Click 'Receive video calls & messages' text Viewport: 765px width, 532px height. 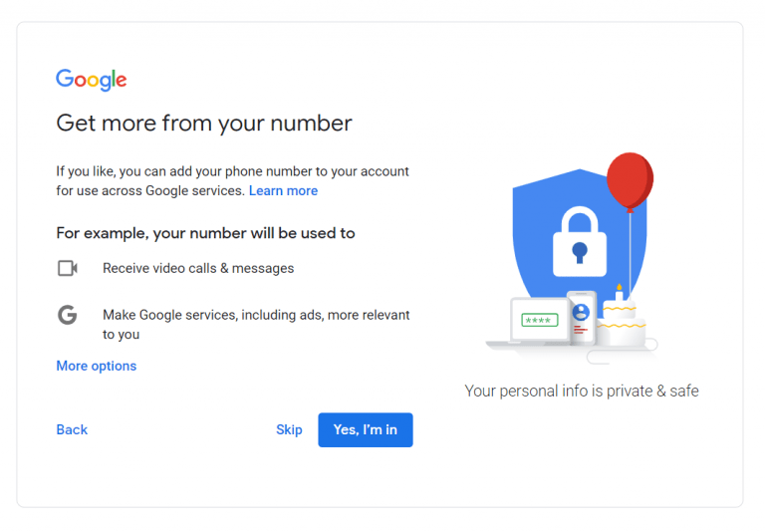(198, 268)
